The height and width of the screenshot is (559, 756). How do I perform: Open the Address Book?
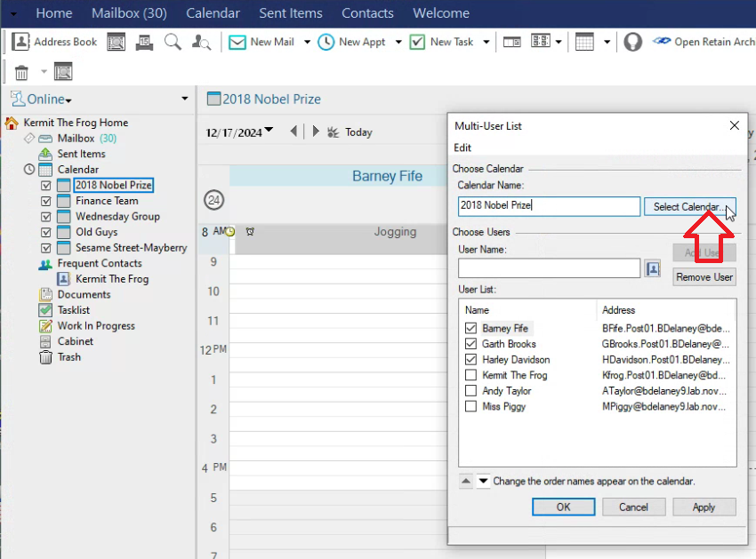(54, 42)
